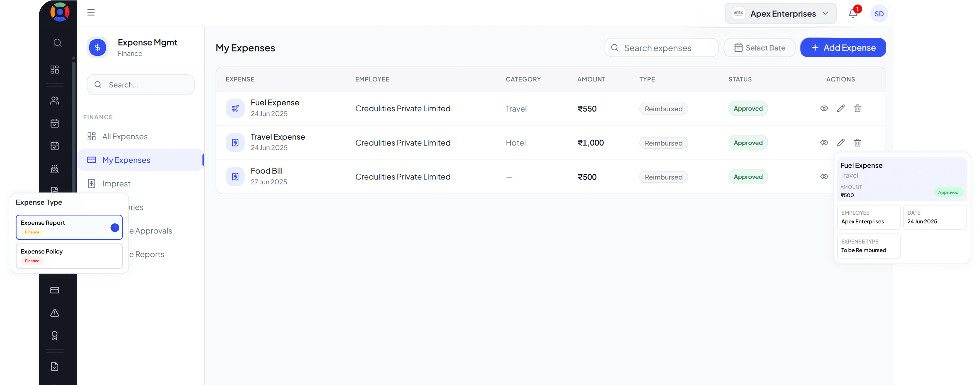Open the people icon in dark sidebar
The width and height of the screenshot is (980, 385).
[54, 100]
